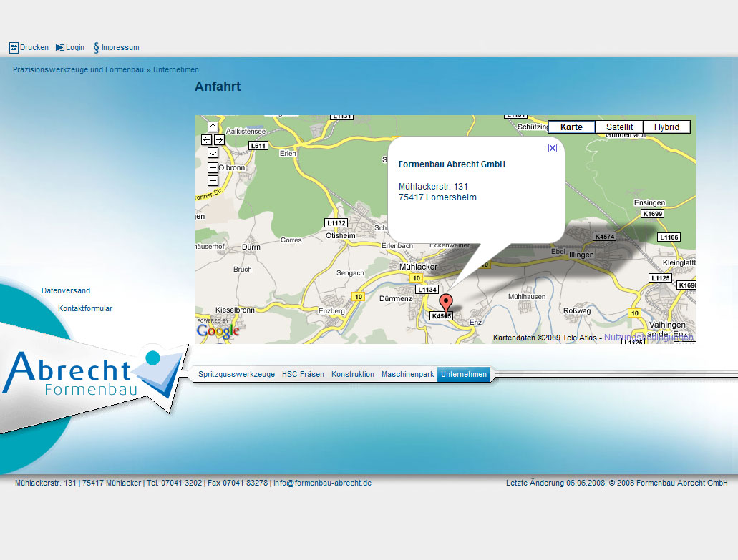Zoom out the map with minus
Image resolution: width=738 pixels, height=560 pixels.
pyautogui.click(x=213, y=180)
